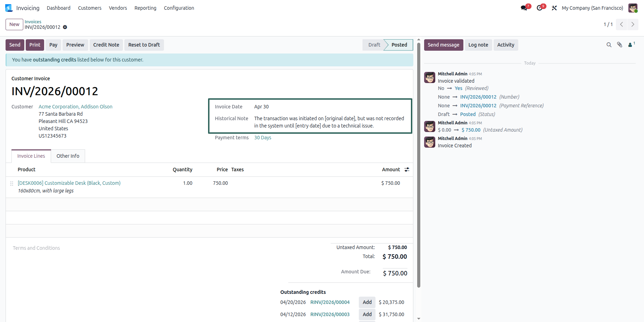Click the Send invoice button
Viewport: 644px width, 322px height.
click(x=15, y=45)
